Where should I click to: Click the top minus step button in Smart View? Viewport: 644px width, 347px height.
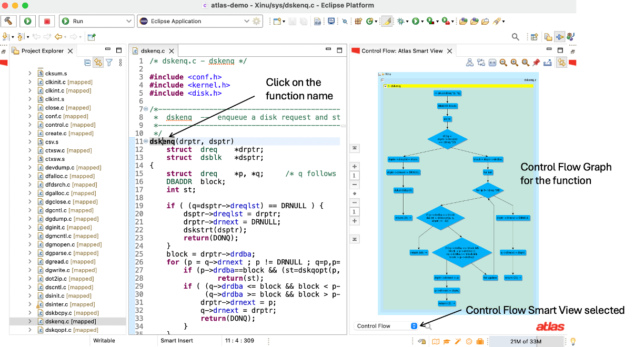(x=355, y=185)
